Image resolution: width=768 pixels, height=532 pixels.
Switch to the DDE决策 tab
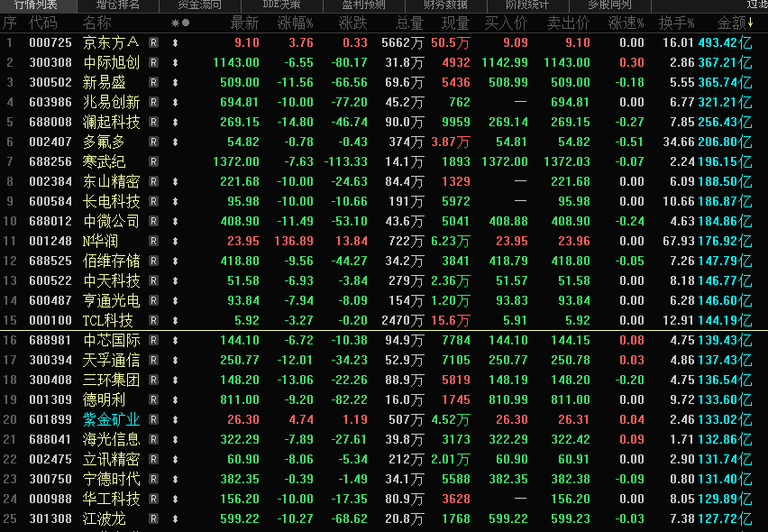pos(281,5)
